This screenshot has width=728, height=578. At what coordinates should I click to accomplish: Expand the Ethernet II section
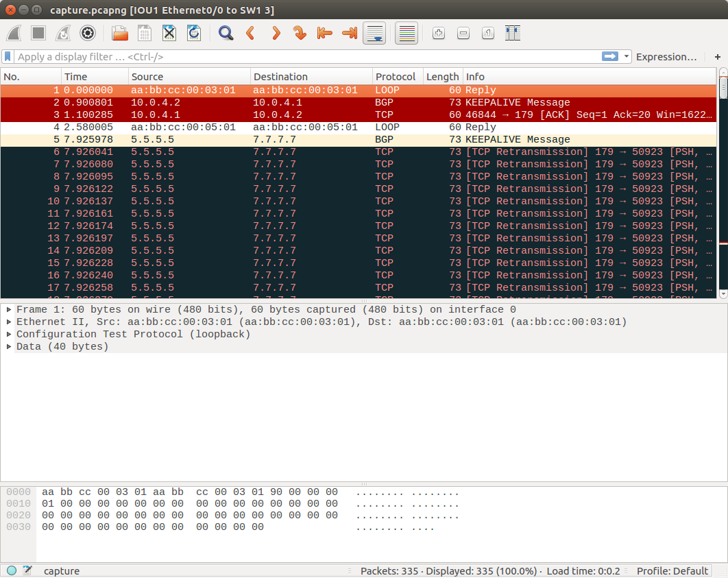point(10,322)
